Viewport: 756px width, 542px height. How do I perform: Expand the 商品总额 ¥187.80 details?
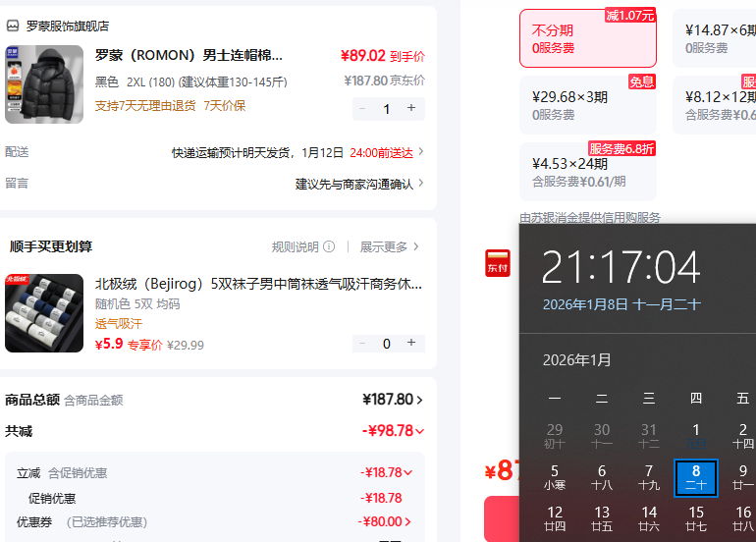[x=393, y=400]
